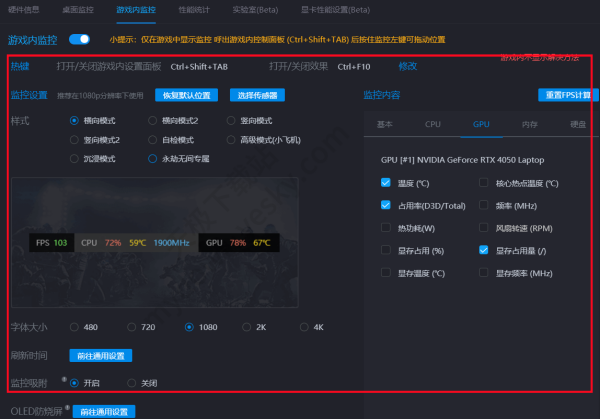This screenshot has height=419, width=600.
Task: Select 关闭 for 监控吸附
Action: (131, 383)
